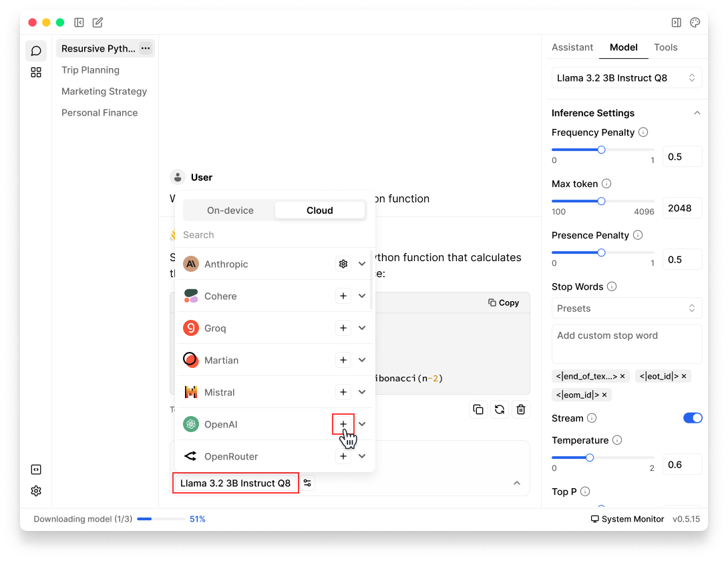Open the local API server icon

36,470
